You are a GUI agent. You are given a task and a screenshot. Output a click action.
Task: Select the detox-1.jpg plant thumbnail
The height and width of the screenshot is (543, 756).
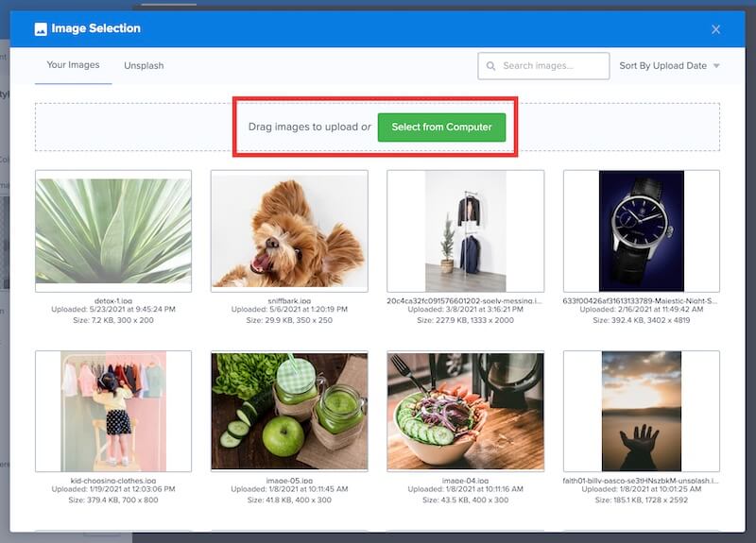pyautogui.click(x=113, y=231)
